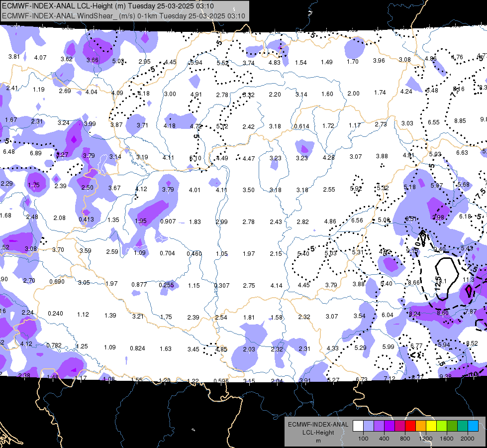This screenshot has height=448, width=487.
Task: Click the grid value '0.413'
Action: 87,219
